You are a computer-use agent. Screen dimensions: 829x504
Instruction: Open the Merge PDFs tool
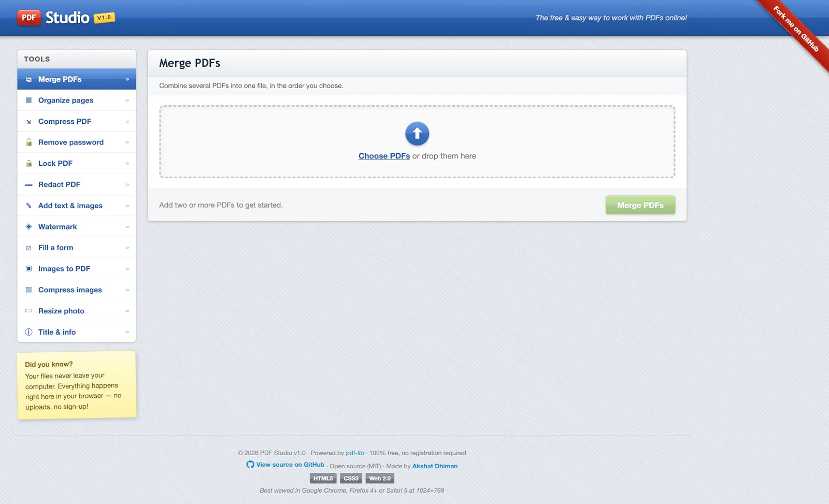pyautogui.click(x=77, y=79)
